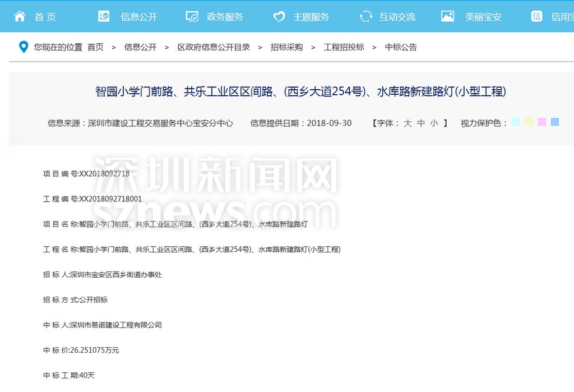
Task: Open the 互动交流 navigation menu
Action: pyautogui.click(x=397, y=17)
